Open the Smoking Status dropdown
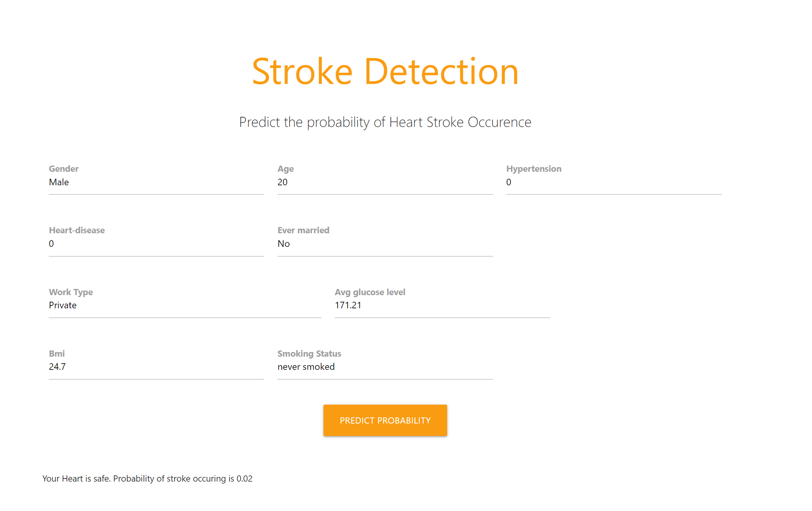Screen dimensions: 812x511 point(385,367)
